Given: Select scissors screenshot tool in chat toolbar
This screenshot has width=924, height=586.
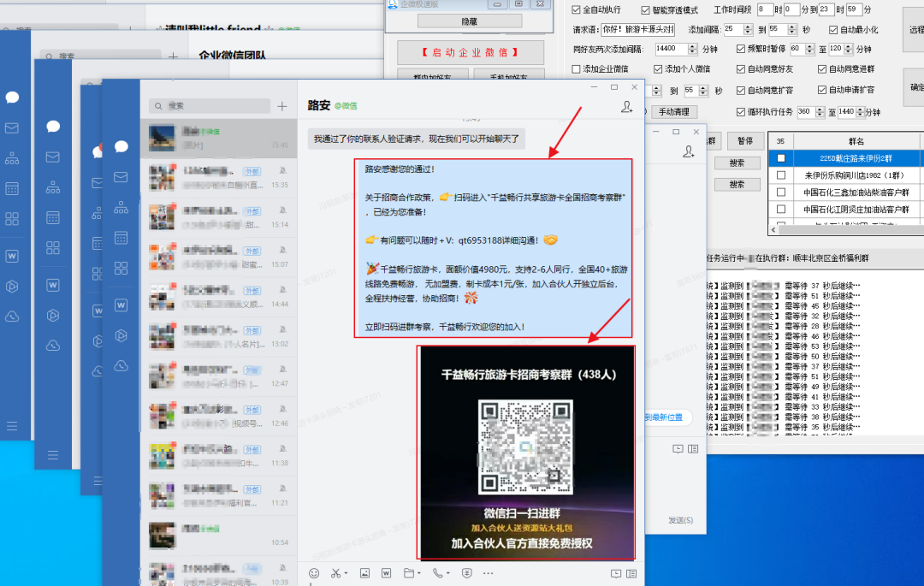Looking at the screenshot, I should coord(335,573).
